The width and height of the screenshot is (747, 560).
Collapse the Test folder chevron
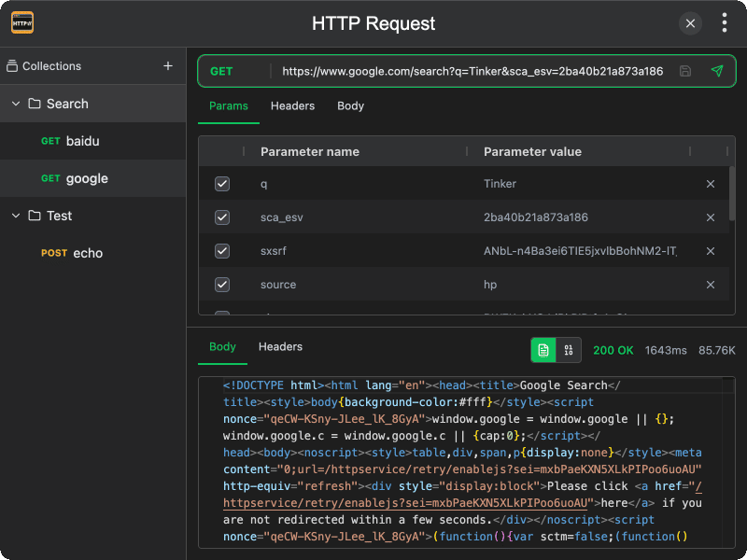pos(16,216)
